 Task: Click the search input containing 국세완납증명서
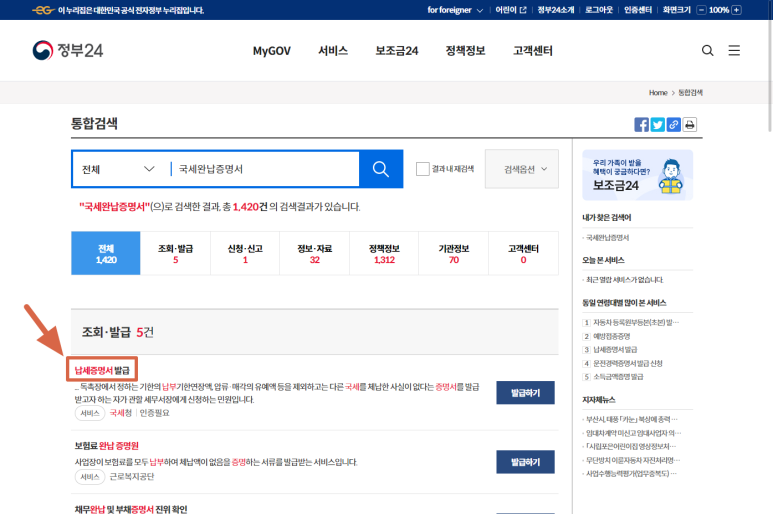click(266, 169)
